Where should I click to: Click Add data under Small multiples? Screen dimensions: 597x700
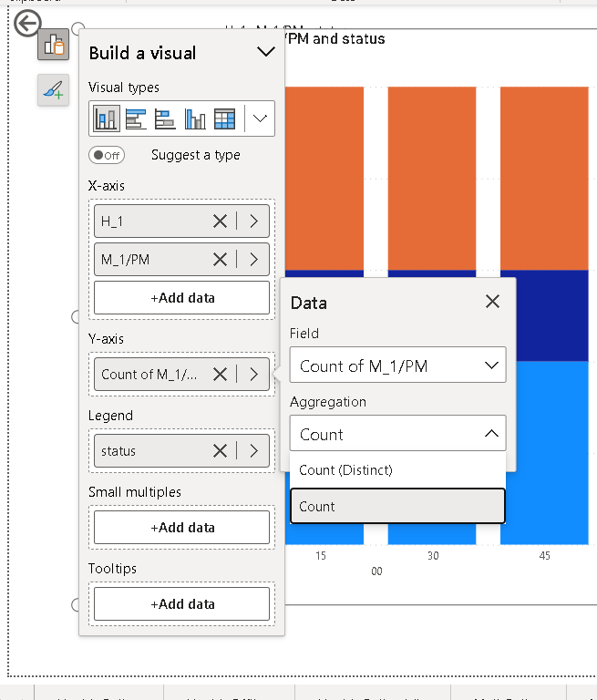(x=181, y=527)
